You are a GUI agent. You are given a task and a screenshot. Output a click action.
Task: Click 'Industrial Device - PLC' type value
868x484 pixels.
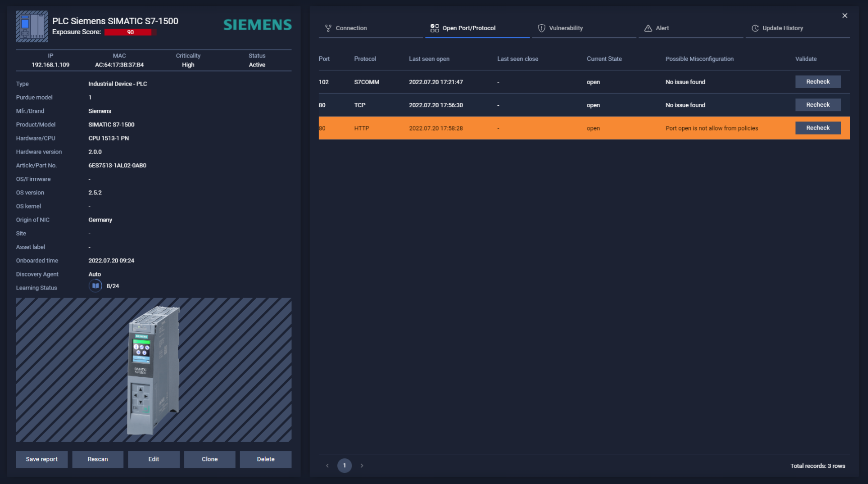tap(118, 84)
